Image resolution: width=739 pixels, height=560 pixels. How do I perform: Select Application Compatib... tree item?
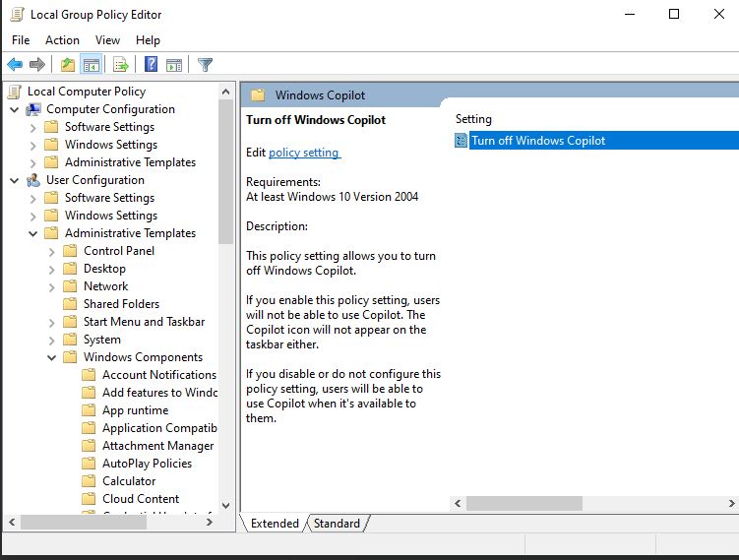pos(159,428)
